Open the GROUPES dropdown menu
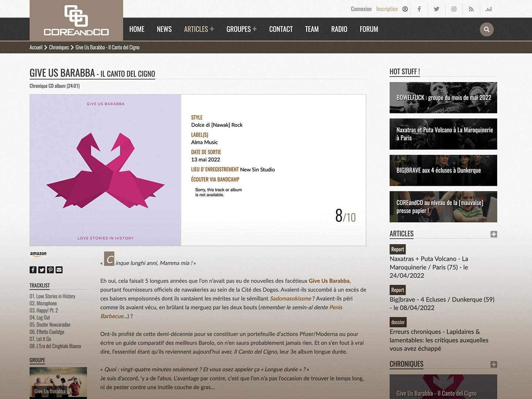Image resolution: width=532 pixels, height=399 pixels. click(241, 29)
